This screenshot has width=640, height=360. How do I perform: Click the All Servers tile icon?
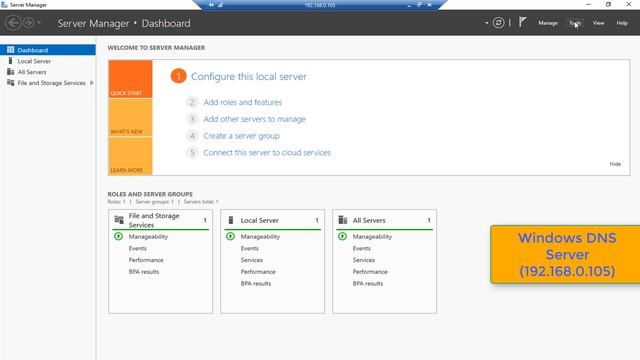(x=343, y=220)
